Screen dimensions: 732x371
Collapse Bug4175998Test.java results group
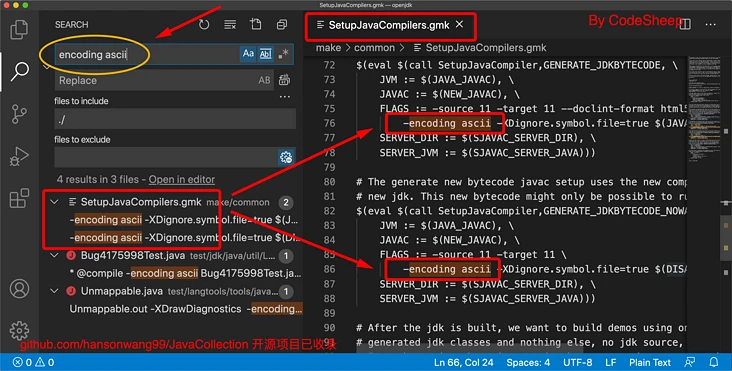coord(55,255)
